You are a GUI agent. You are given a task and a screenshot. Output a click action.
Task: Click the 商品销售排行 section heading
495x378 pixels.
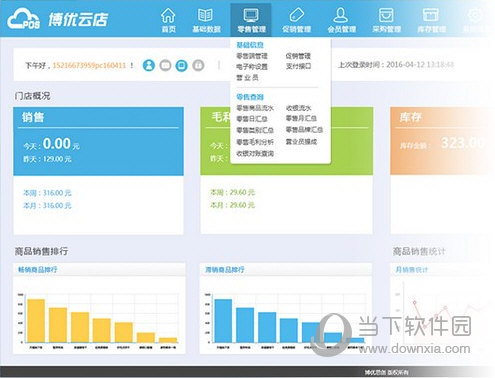[x=41, y=251]
